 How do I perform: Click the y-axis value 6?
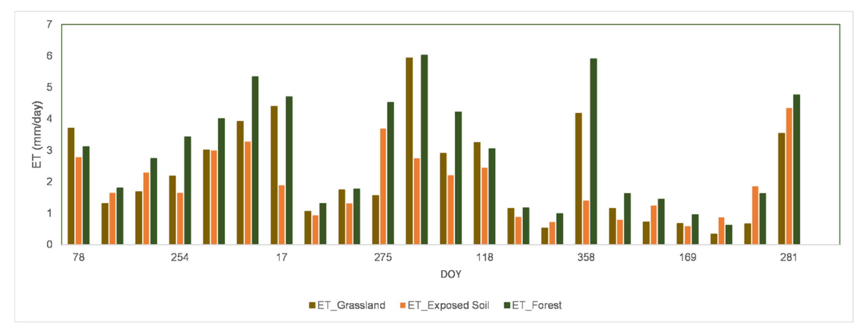coord(50,56)
